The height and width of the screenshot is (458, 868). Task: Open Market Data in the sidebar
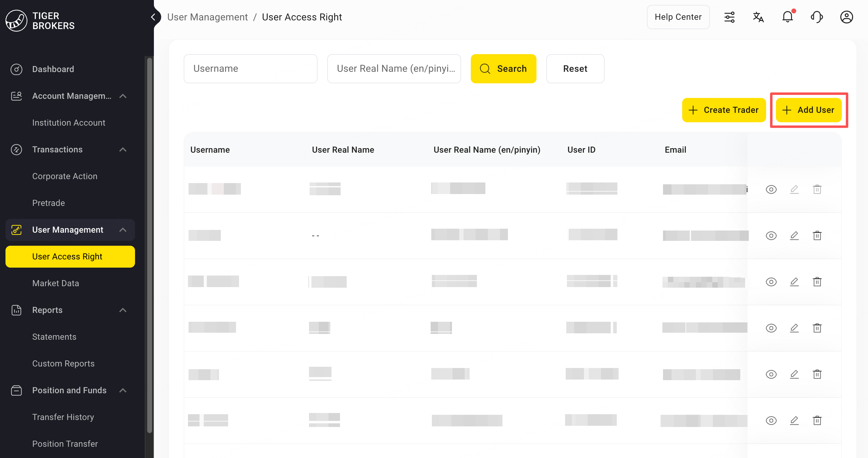pos(56,283)
